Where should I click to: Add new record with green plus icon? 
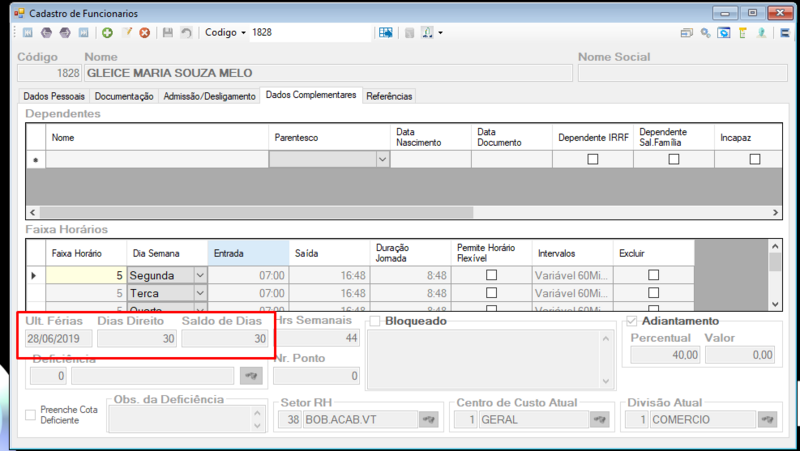pos(107,33)
